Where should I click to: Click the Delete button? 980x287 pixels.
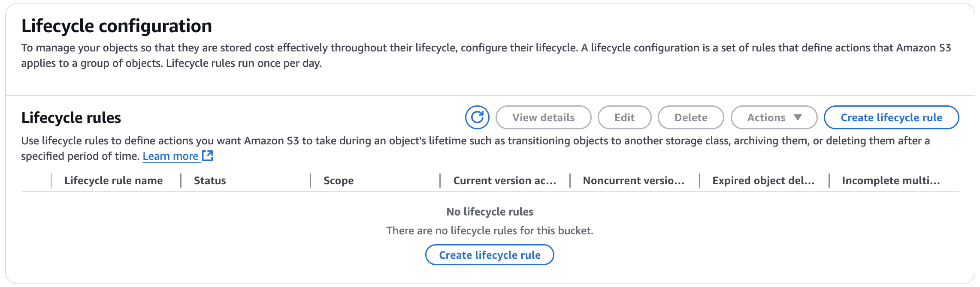pyautogui.click(x=691, y=117)
